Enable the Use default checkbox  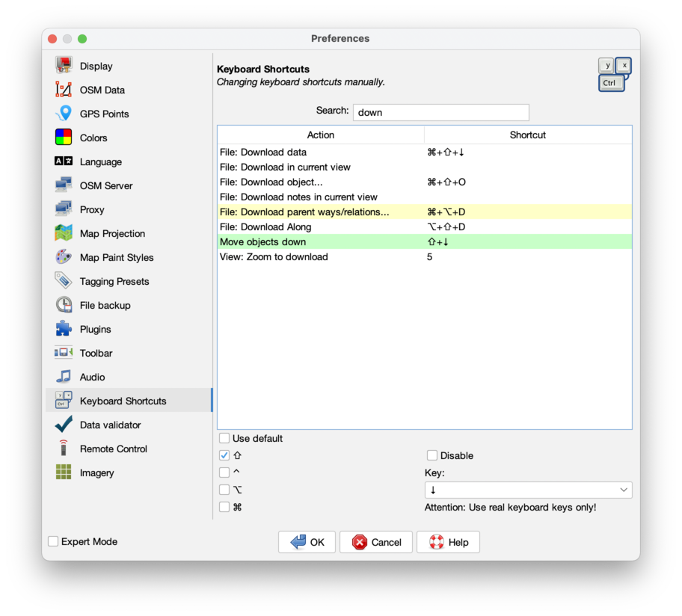tap(224, 438)
